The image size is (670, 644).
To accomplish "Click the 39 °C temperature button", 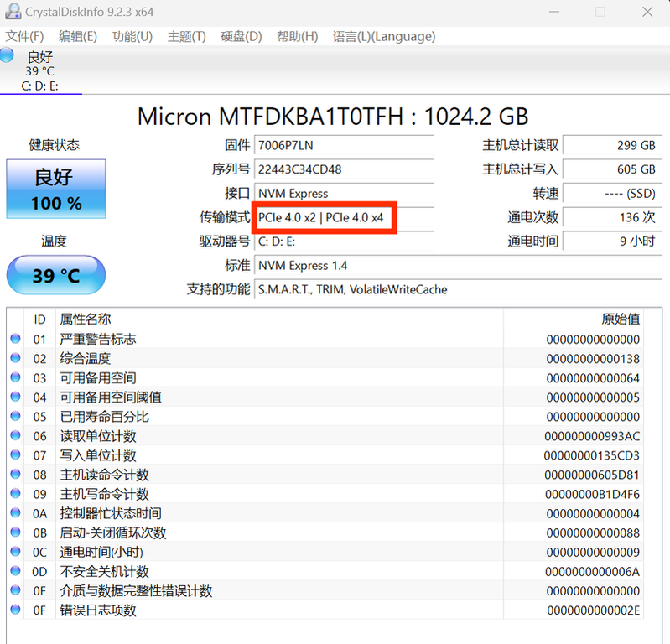I will pyautogui.click(x=56, y=275).
